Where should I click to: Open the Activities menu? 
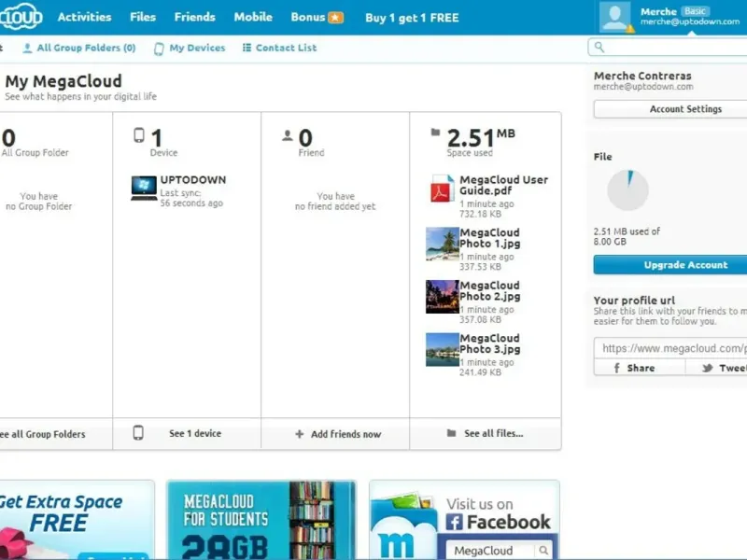[84, 17]
